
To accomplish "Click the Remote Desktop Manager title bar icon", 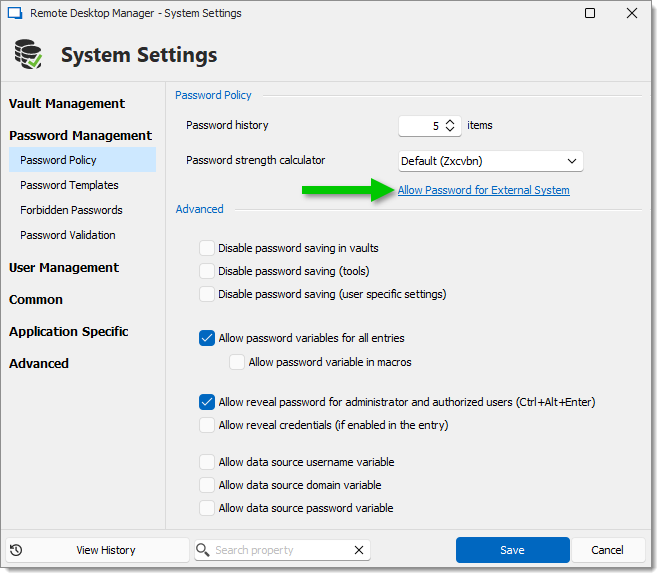I will point(15,13).
